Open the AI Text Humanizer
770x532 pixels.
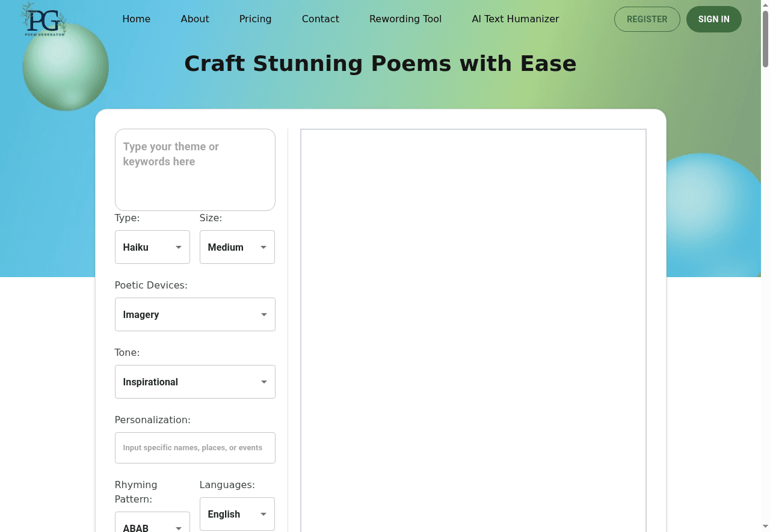click(x=516, y=19)
